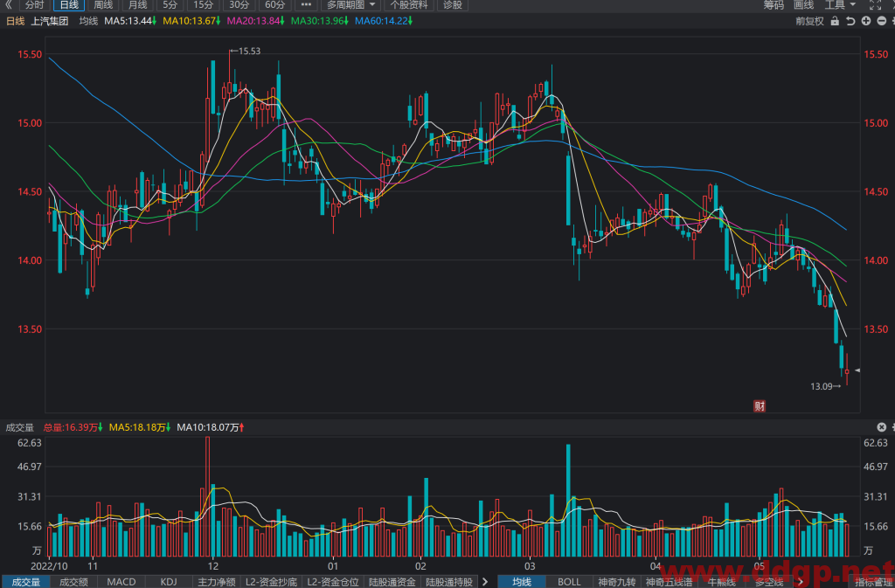This screenshot has height=588, width=895.
Task: Select the 日线 daily chart tab
Action: click(x=69, y=5)
